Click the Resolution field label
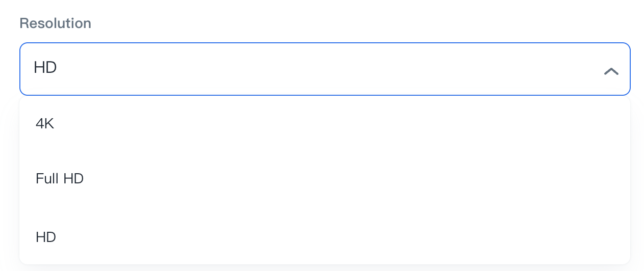 tap(55, 23)
